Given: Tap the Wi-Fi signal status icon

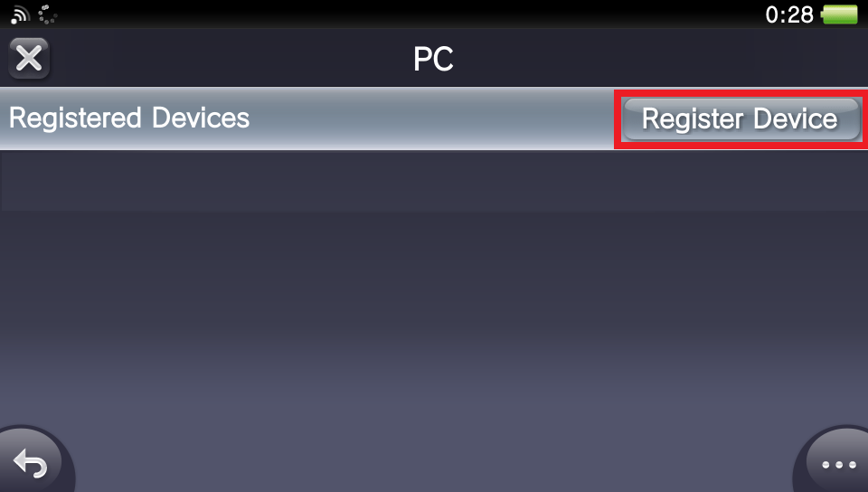Looking at the screenshot, I should pos(20,14).
